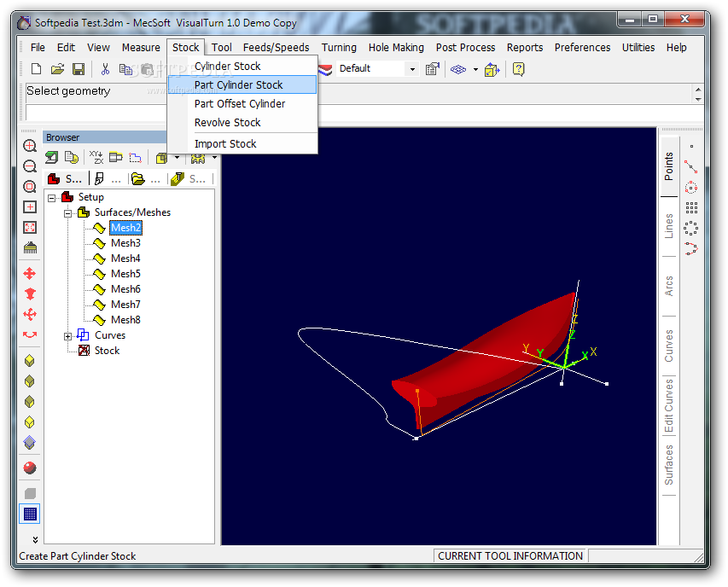Click the Zoom Out magnifier icon
Viewport: 728px width, 587px height.
tap(30, 166)
